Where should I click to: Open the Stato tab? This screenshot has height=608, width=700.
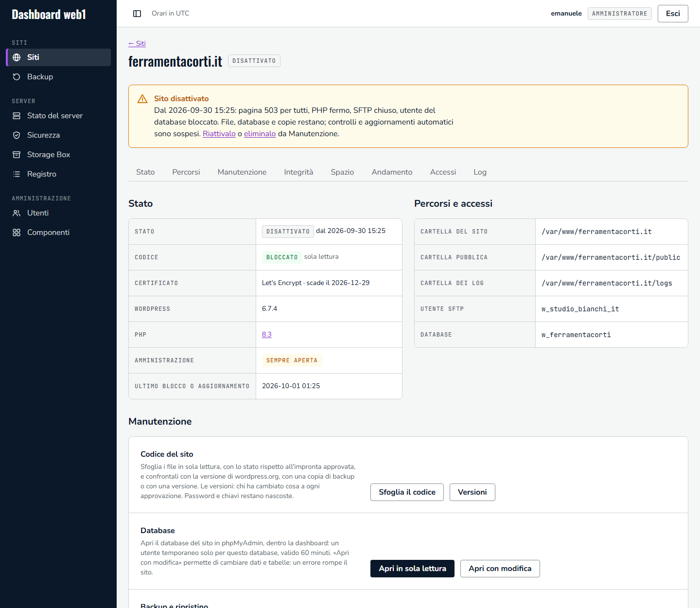145,172
